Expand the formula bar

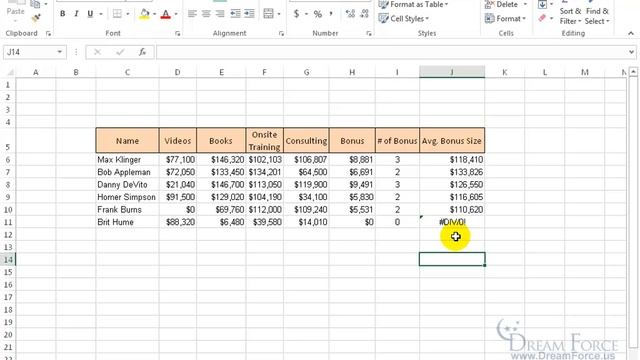[x=631, y=52]
